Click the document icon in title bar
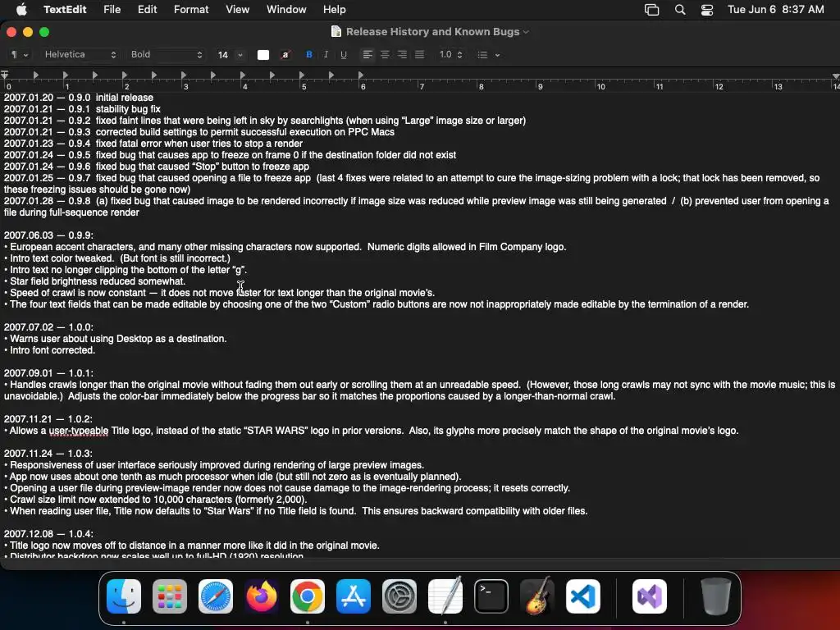Image resolution: width=840 pixels, height=630 pixels. pos(336,32)
